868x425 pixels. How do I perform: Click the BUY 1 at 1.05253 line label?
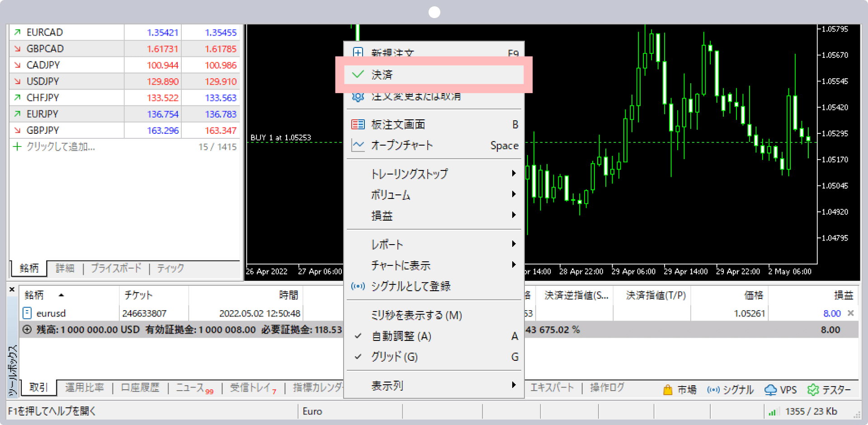coord(281,137)
